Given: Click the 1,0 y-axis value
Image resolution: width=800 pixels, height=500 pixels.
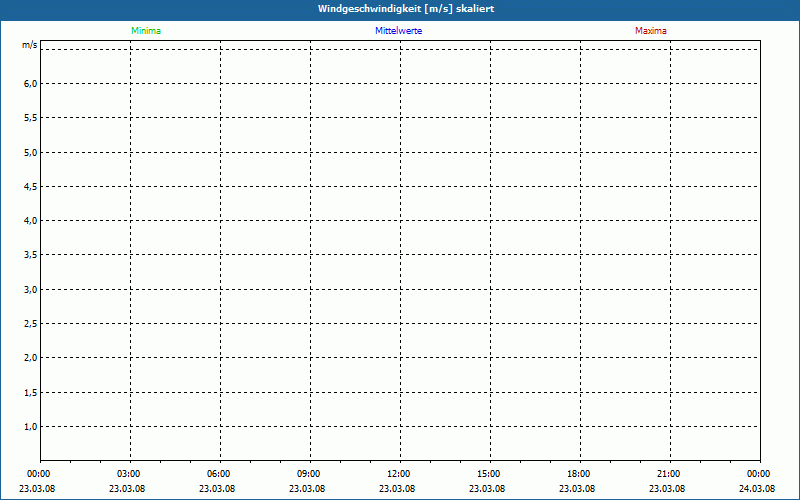Looking at the screenshot, I should pyautogui.click(x=31, y=427).
